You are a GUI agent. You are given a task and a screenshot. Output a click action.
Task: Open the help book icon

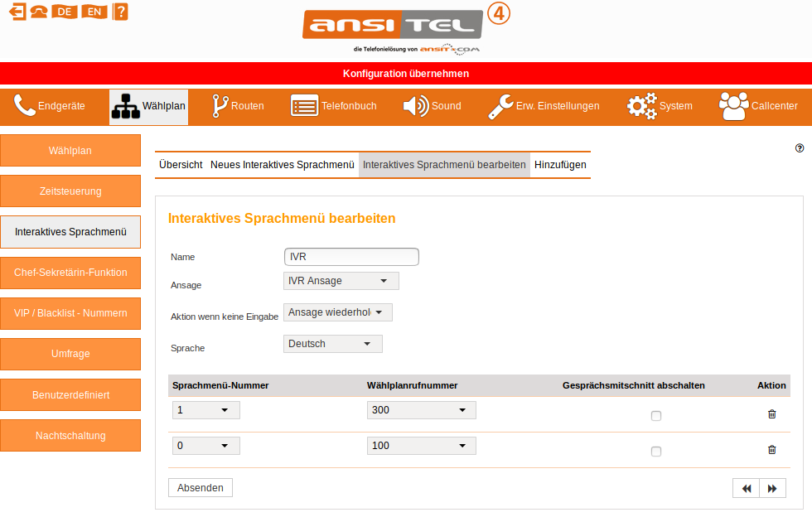pos(121,12)
